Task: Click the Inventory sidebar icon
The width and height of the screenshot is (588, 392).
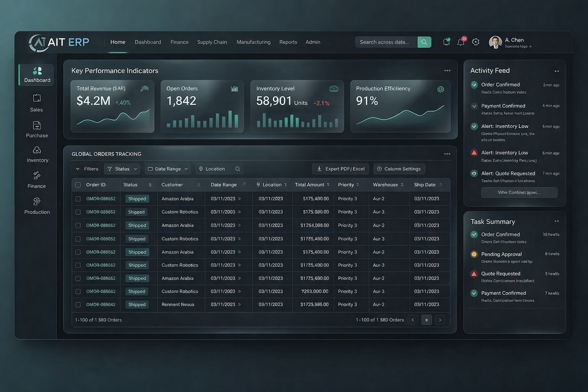Action: (x=36, y=150)
